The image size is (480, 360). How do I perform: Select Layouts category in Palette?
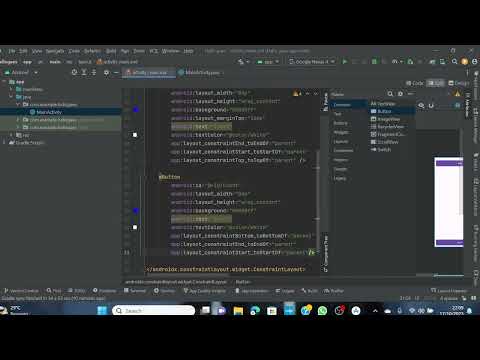tap(341, 142)
